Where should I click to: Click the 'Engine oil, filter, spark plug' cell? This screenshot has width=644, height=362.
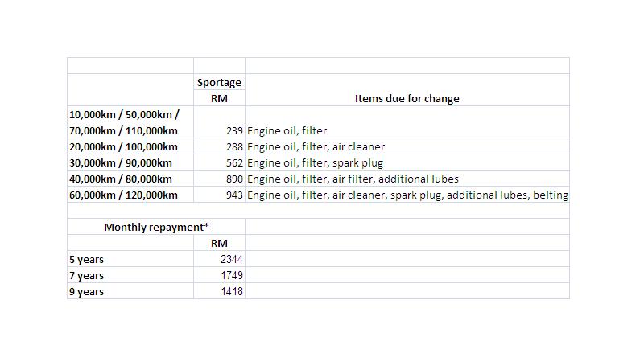click(407, 162)
